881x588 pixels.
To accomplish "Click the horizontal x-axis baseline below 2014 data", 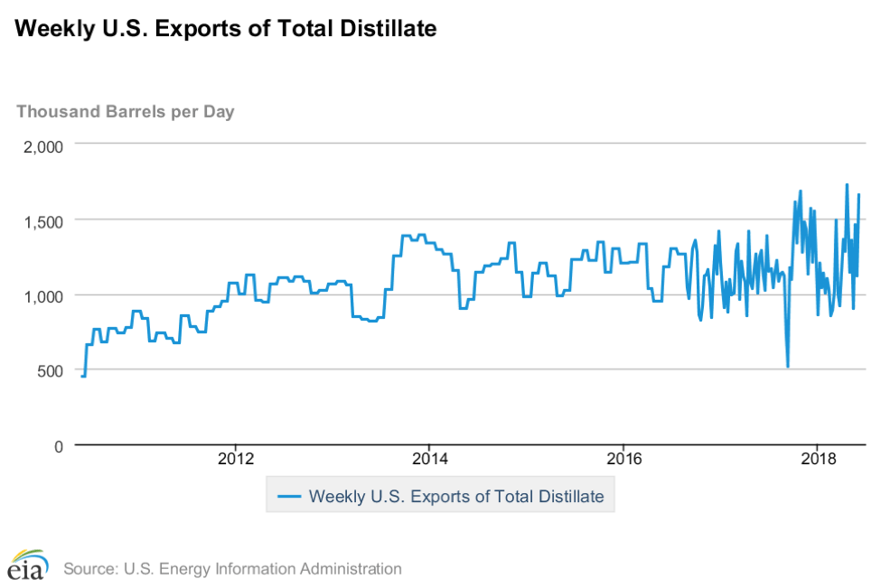I will pyautogui.click(x=429, y=445).
